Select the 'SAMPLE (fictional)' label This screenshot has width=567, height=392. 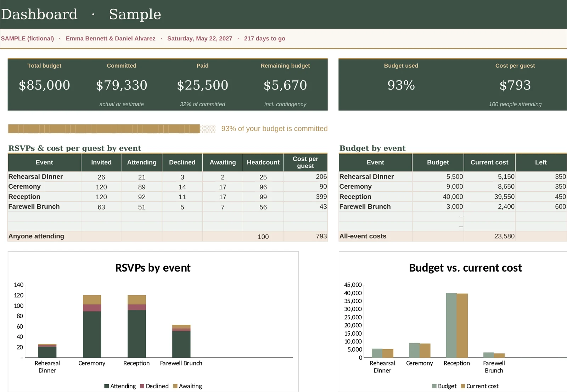pyautogui.click(x=27, y=39)
